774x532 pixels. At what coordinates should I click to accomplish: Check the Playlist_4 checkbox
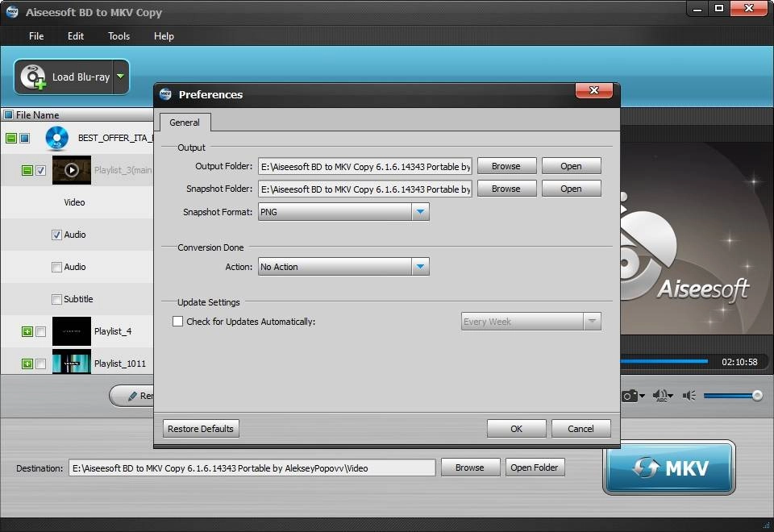[41, 331]
